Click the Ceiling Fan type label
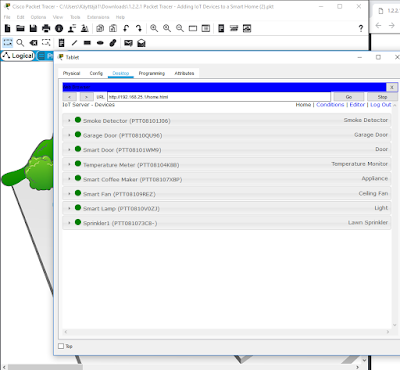Viewport: 400px width, 370px height. coord(373,193)
